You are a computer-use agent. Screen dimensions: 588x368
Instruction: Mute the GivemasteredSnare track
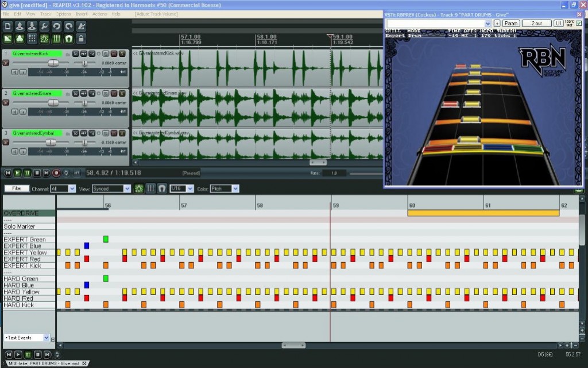click(x=113, y=93)
